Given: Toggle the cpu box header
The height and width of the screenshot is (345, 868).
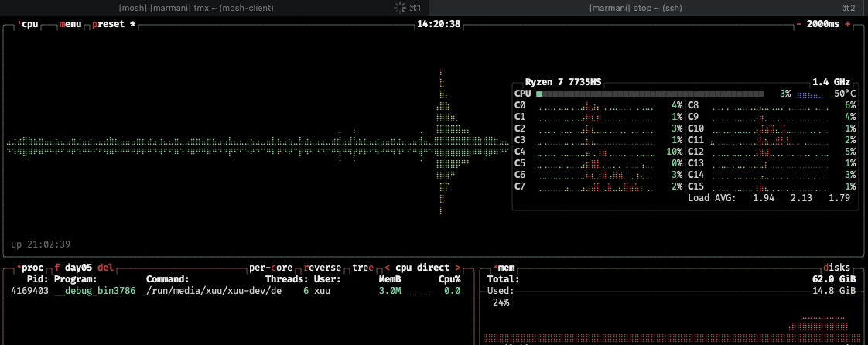Looking at the screenshot, I should [x=29, y=24].
